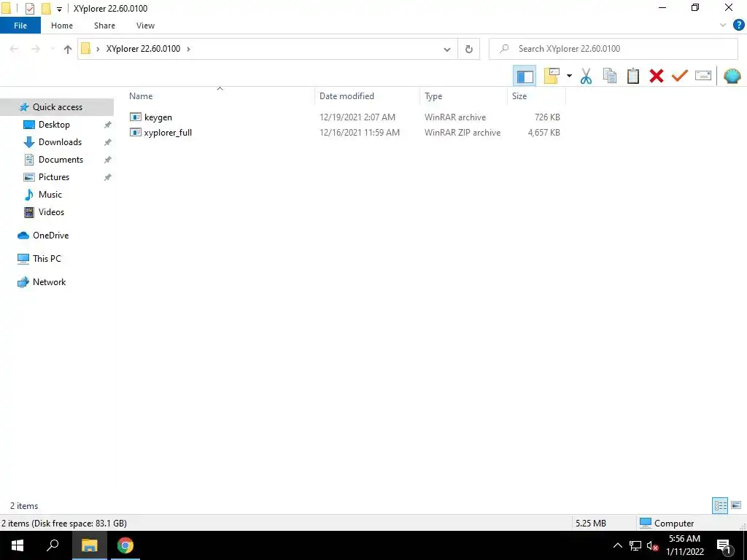Open Music in the navigation pane
The height and width of the screenshot is (560, 747).
50,194
